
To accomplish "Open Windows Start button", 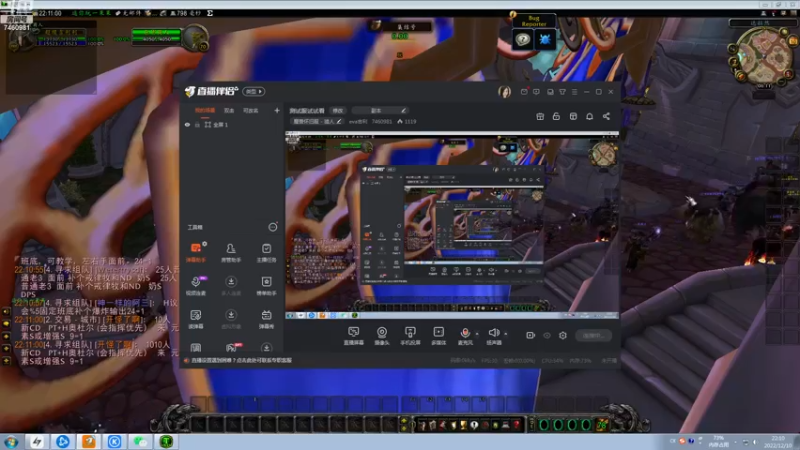I will (11, 442).
